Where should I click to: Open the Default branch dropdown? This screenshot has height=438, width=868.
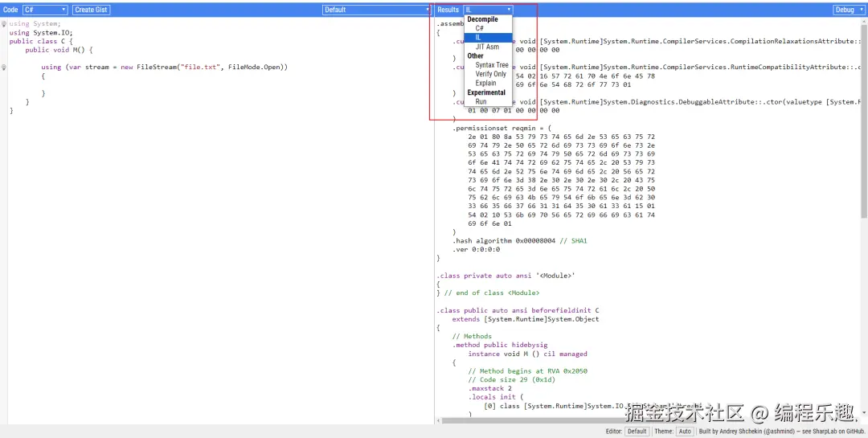click(377, 10)
